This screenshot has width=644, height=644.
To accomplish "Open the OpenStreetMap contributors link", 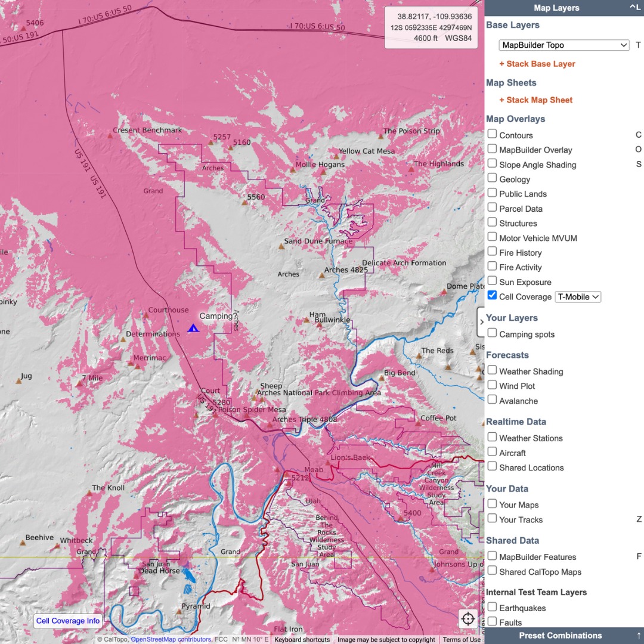I will pyautogui.click(x=171, y=639).
